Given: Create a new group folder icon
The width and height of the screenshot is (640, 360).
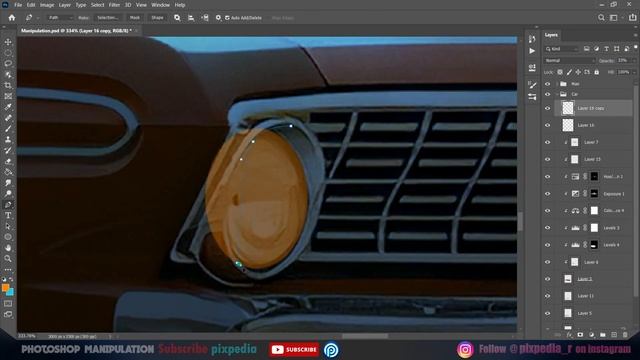Looking at the screenshot, I should (x=603, y=335).
